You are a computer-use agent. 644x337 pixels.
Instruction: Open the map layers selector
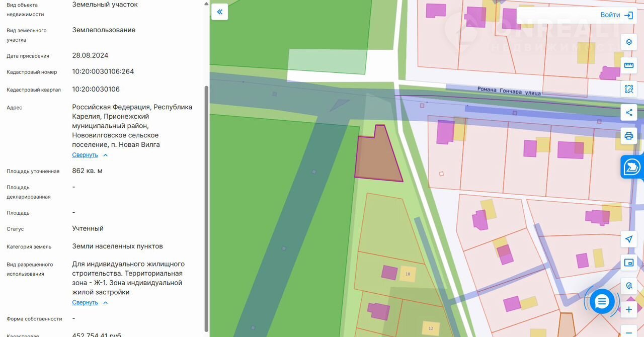coord(628,42)
